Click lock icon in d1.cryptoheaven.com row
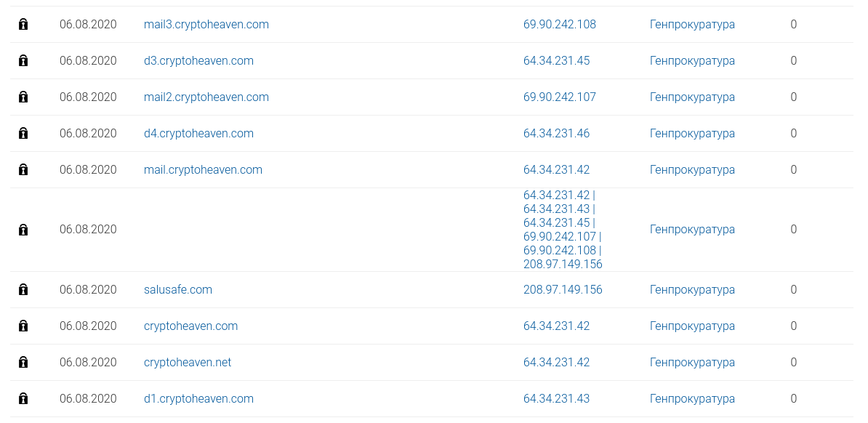The height and width of the screenshot is (423, 868). (23, 398)
